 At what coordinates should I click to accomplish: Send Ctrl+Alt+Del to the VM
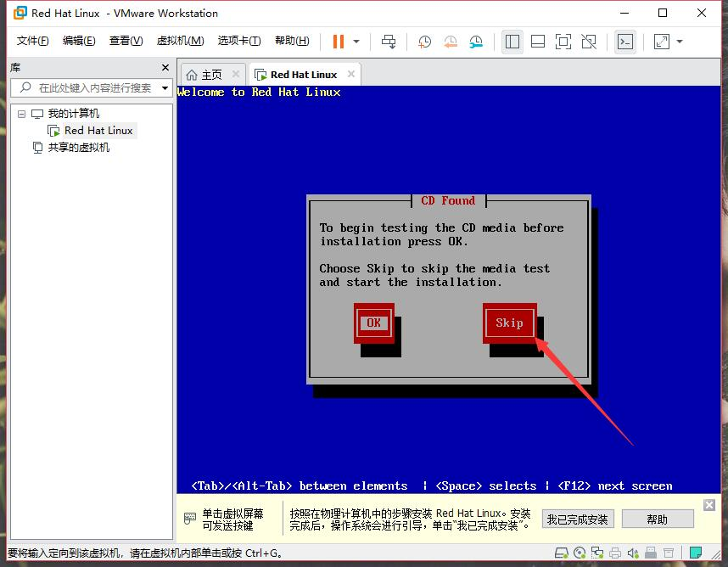coord(389,42)
